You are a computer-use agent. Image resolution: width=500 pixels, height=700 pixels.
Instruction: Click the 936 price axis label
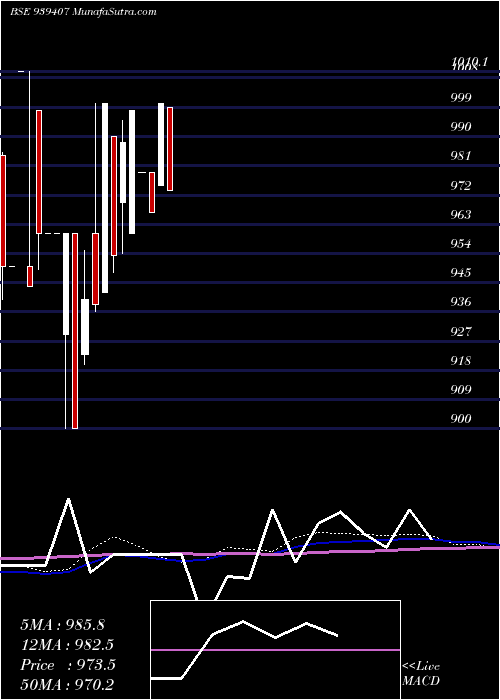click(x=461, y=302)
